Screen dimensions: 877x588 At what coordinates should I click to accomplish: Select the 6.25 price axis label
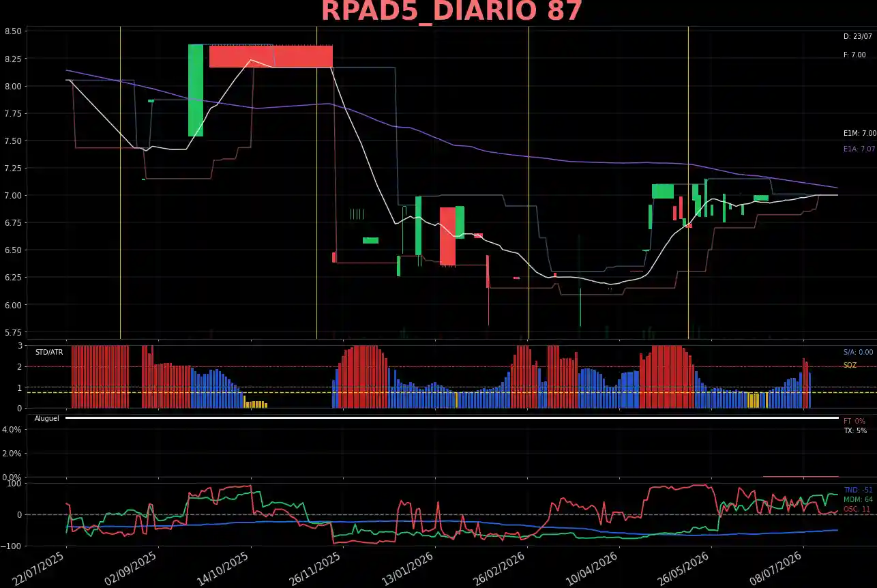(x=13, y=278)
